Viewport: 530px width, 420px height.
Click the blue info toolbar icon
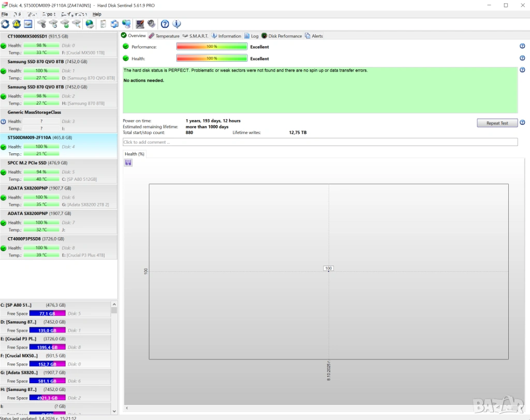click(176, 24)
